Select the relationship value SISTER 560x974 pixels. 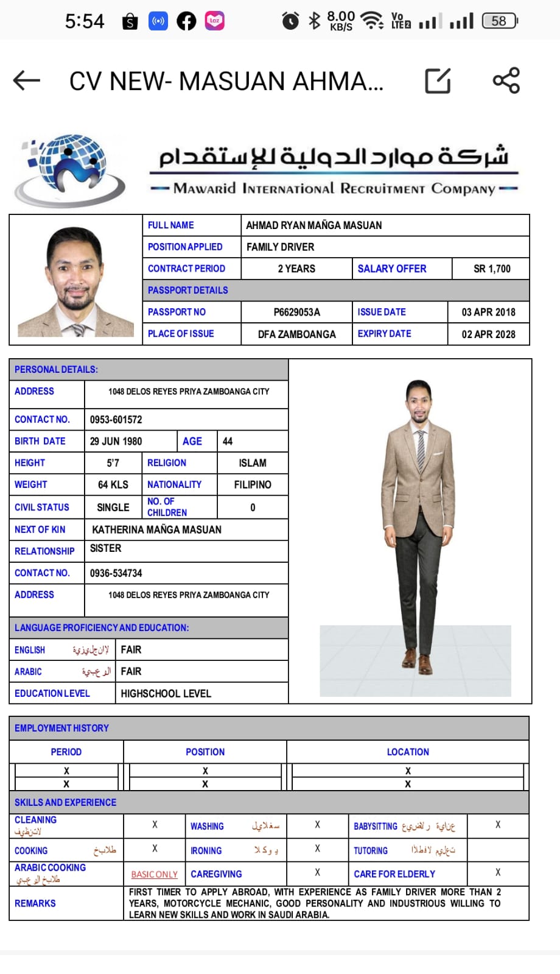pos(106,548)
